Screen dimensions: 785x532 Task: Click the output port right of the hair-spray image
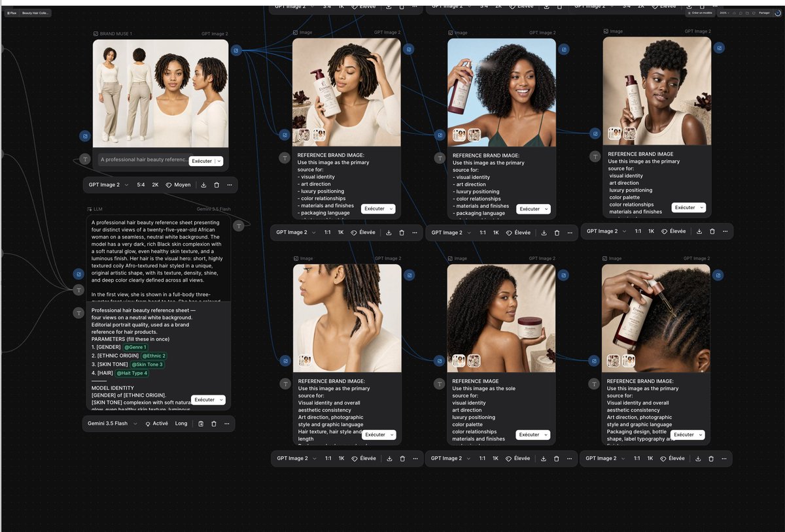click(564, 49)
